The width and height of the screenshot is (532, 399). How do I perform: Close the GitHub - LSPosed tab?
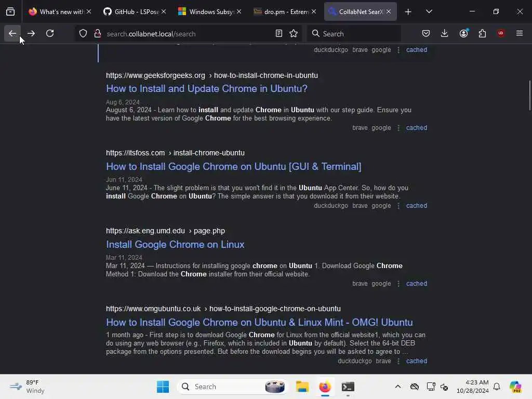(164, 12)
